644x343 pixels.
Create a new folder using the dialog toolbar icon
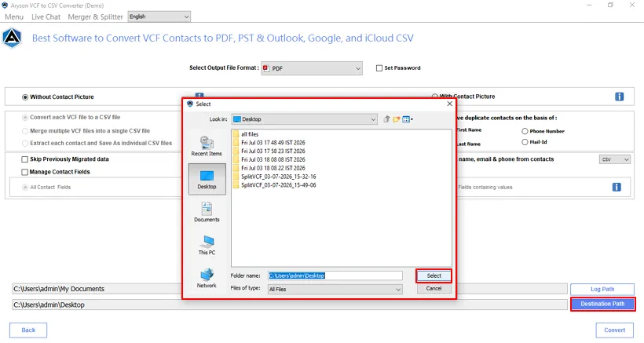click(x=397, y=119)
